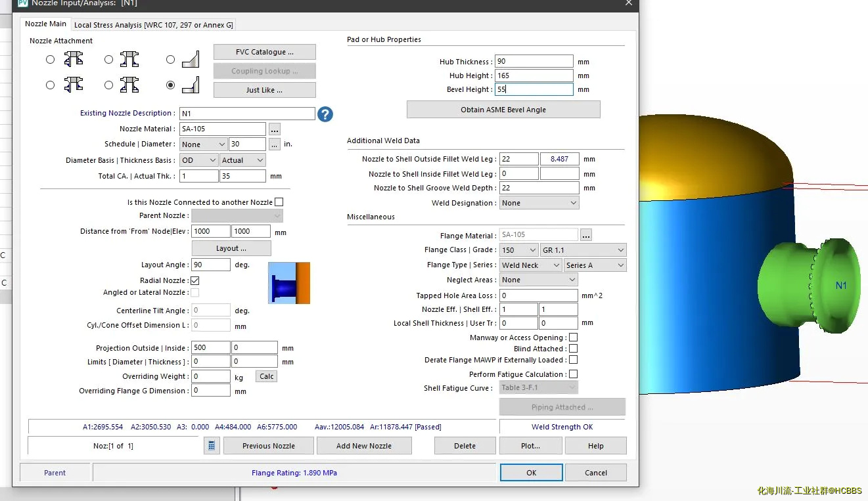The width and height of the screenshot is (868, 501).
Task: Select middle attachment type in top row
Action: pos(109,60)
